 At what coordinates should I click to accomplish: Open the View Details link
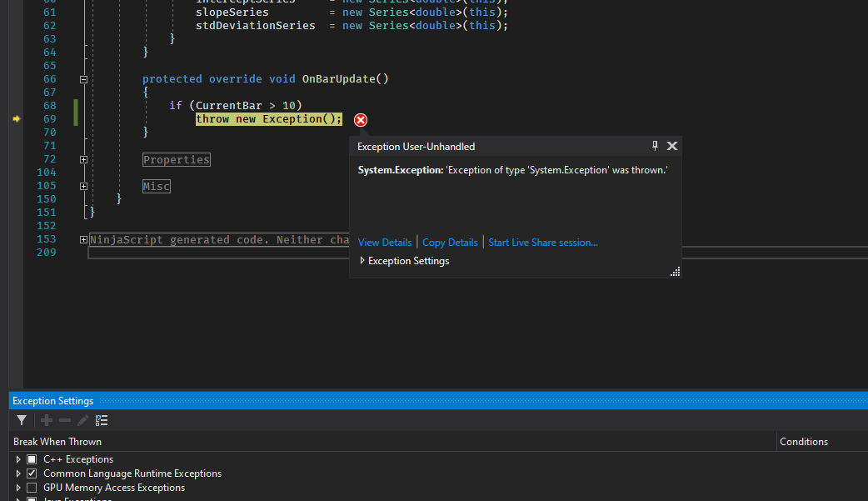384,243
